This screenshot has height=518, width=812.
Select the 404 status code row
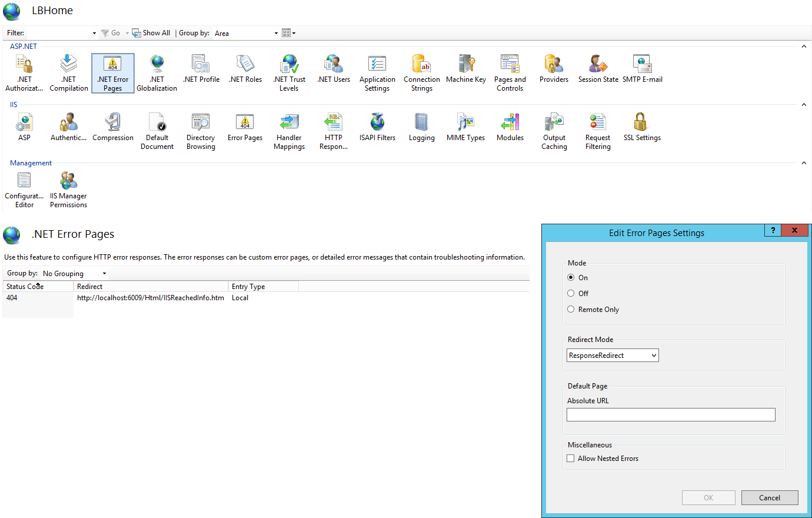[x=12, y=298]
